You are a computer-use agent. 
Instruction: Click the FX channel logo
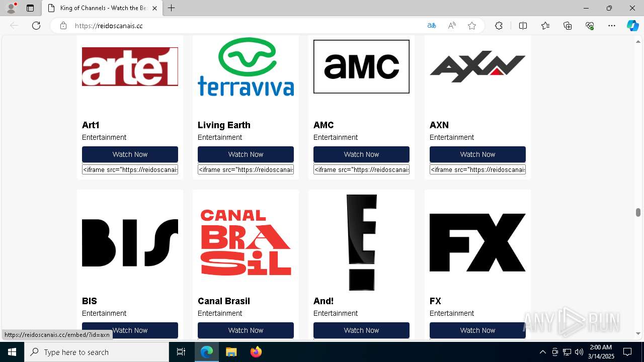477,242
